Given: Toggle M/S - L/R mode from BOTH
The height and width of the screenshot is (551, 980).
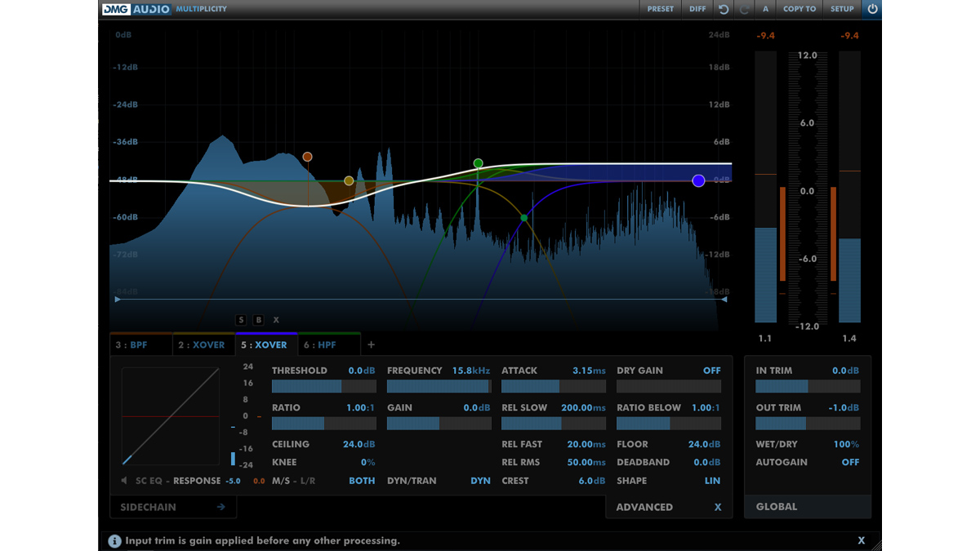Looking at the screenshot, I should 362,481.
